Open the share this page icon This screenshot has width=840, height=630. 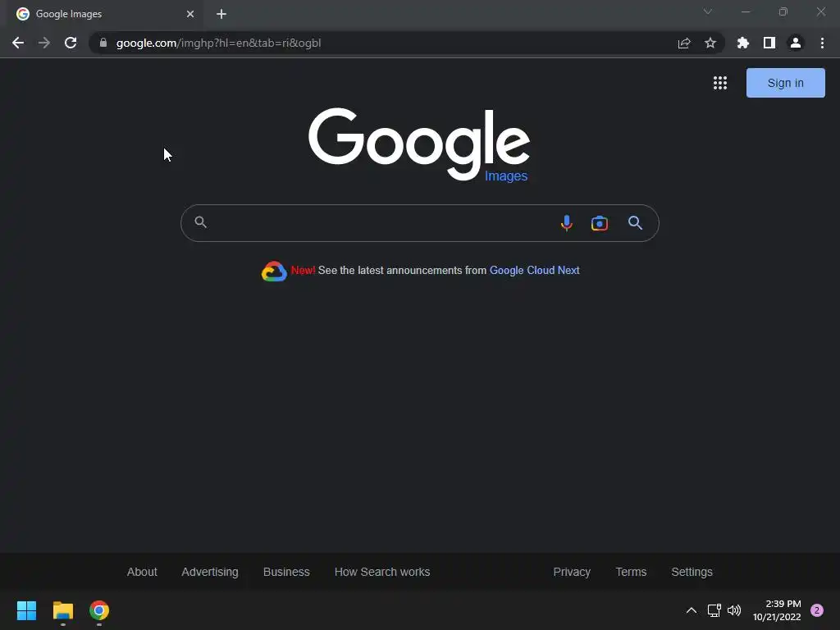click(684, 43)
